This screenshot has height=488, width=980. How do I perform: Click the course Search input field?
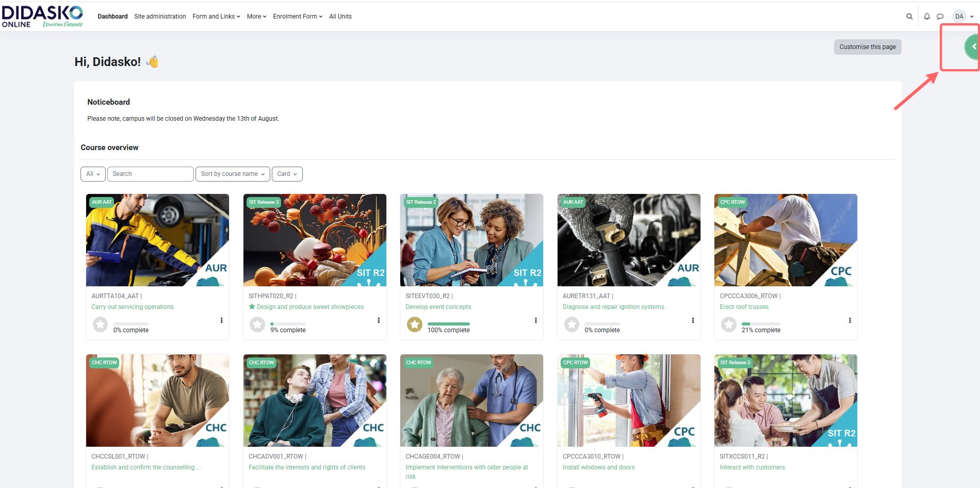click(150, 174)
